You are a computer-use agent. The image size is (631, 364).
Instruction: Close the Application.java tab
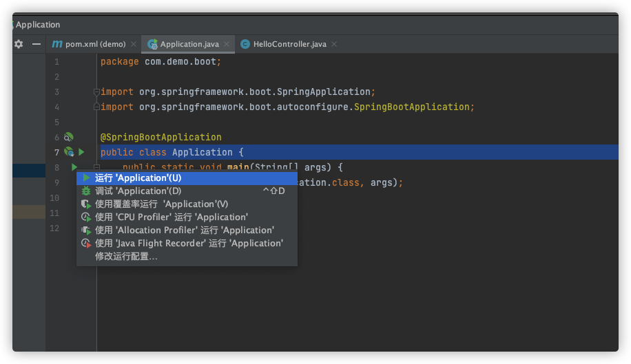(227, 44)
